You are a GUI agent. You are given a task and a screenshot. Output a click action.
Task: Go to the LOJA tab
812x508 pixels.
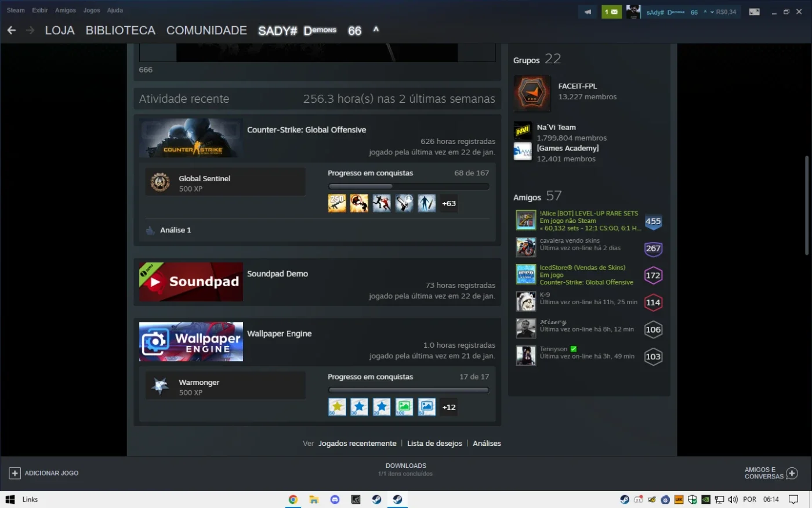60,30
